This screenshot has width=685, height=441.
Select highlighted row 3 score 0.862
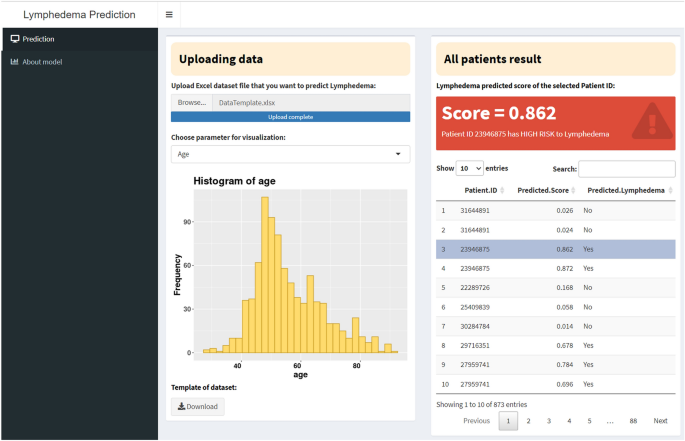[556, 249]
